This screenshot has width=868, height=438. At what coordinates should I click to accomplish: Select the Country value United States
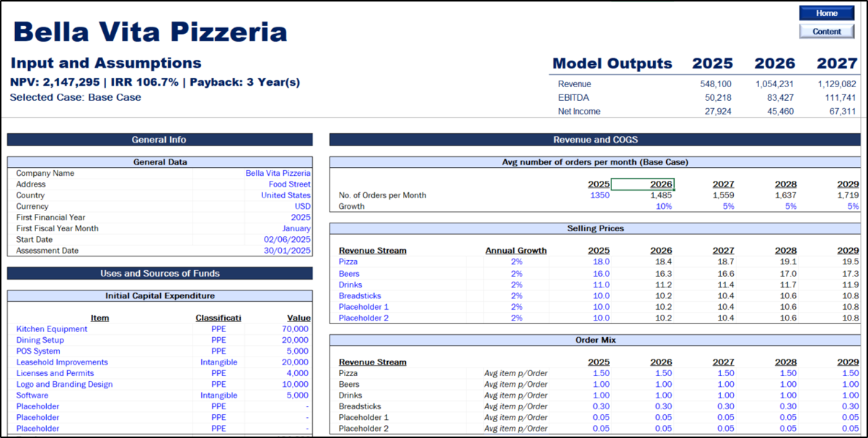pyautogui.click(x=285, y=195)
